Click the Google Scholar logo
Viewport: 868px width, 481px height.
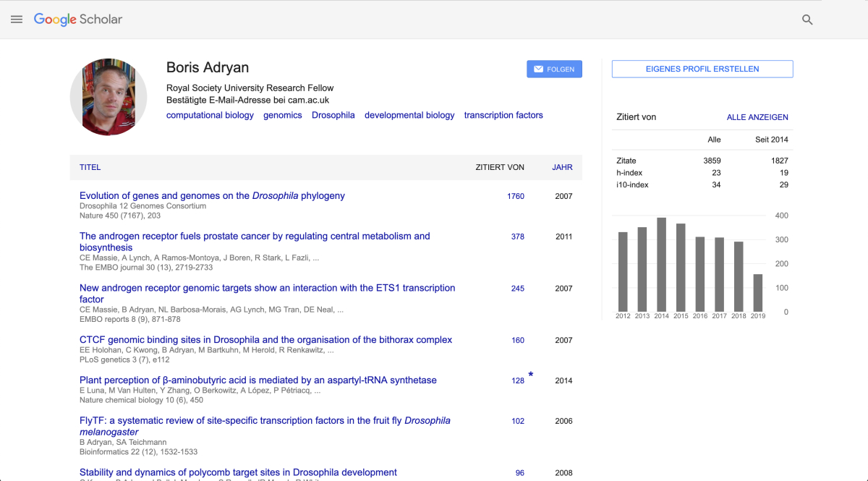[78, 20]
